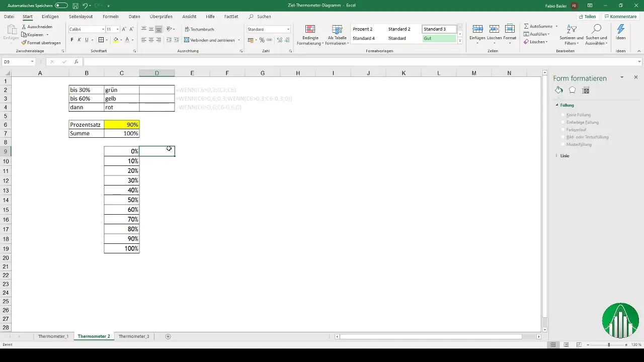The height and width of the screenshot is (362, 644).
Task: Toggle underline formatting (U)
Action: pyautogui.click(x=87, y=40)
